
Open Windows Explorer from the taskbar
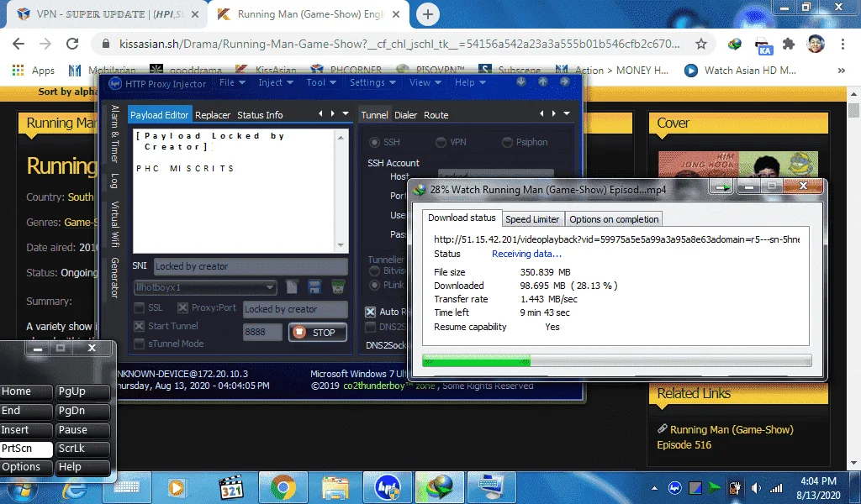pos(335,487)
